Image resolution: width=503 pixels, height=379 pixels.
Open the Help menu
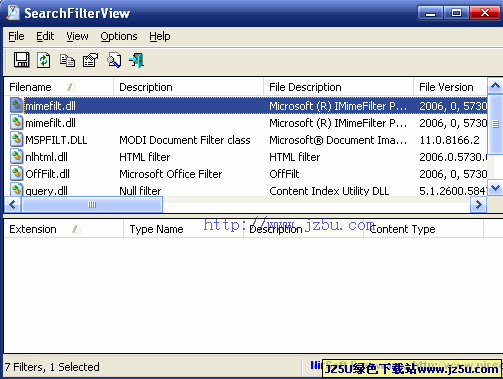[x=160, y=36]
